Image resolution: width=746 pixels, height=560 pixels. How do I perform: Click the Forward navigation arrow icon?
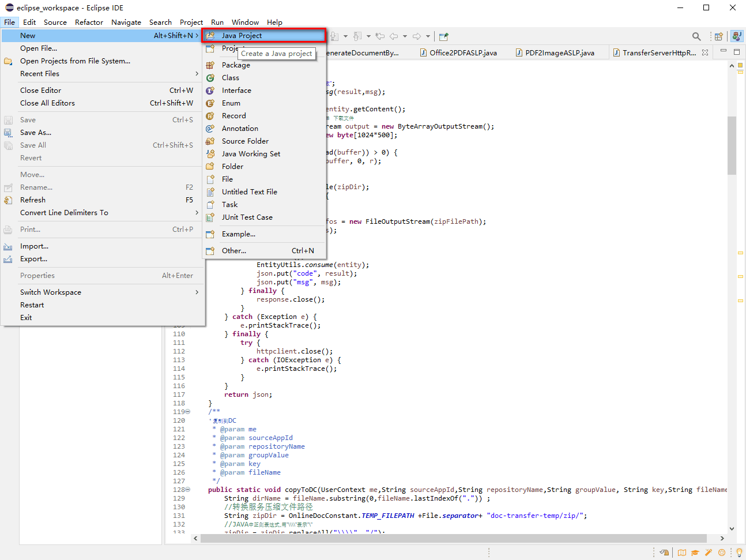(x=417, y=36)
